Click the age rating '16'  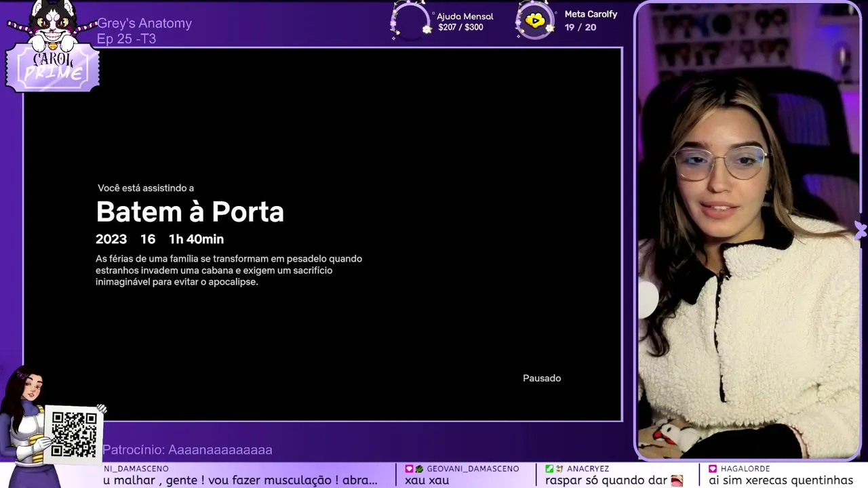[x=148, y=239]
